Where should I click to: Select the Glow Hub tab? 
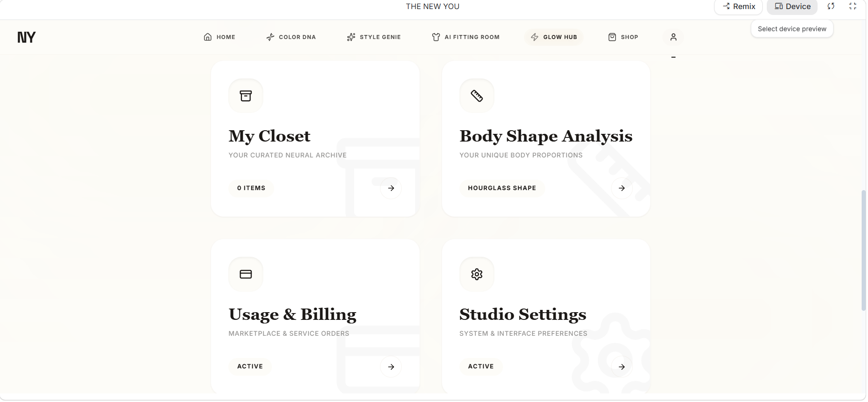coord(554,37)
